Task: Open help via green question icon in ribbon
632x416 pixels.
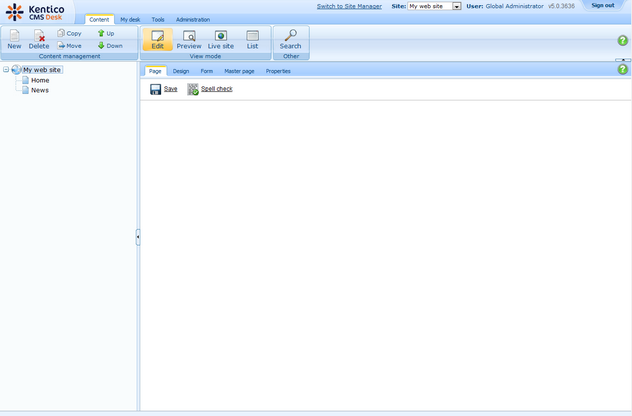Action: pyautogui.click(x=623, y=40)
